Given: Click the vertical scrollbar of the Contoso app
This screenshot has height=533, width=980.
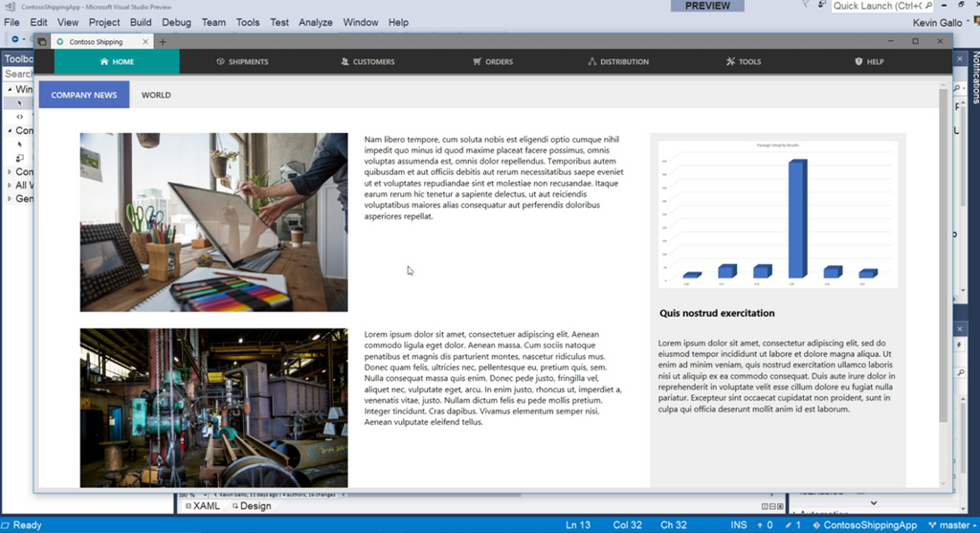Looking at the screenshot, I should [943, 255].
